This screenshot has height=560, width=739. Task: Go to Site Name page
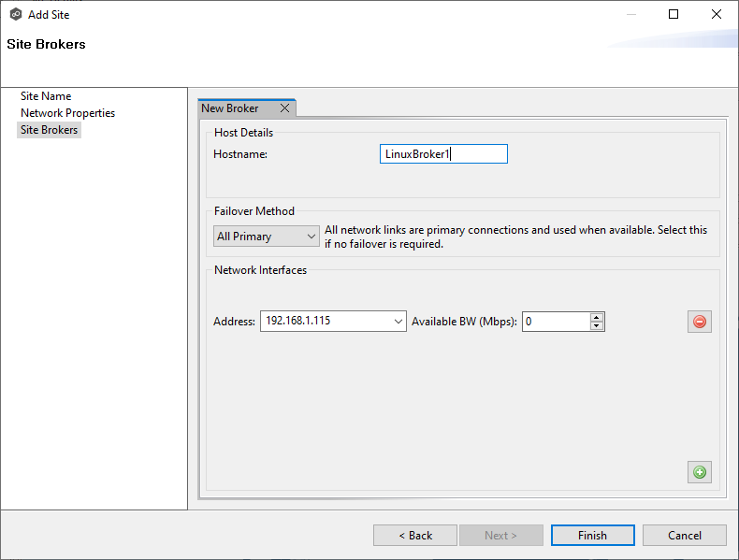(46, 96)
